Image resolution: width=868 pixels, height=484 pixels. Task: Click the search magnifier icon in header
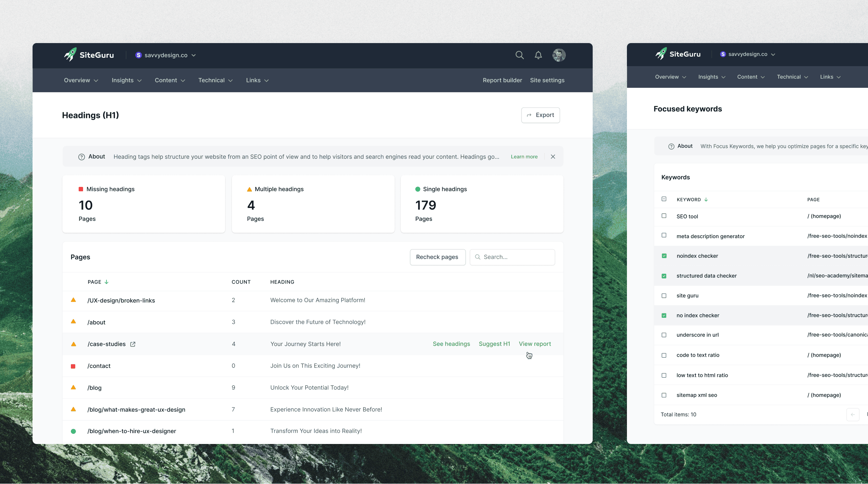(x=519, y=55)
